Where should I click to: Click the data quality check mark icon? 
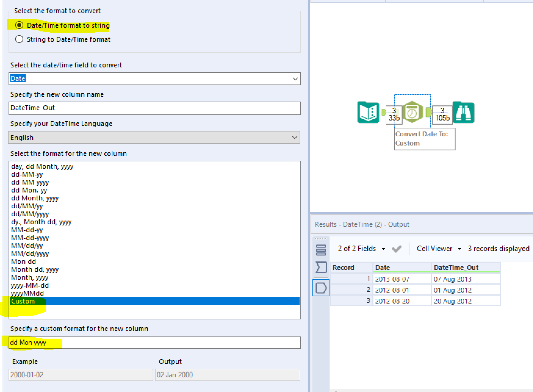pos(397,248)
